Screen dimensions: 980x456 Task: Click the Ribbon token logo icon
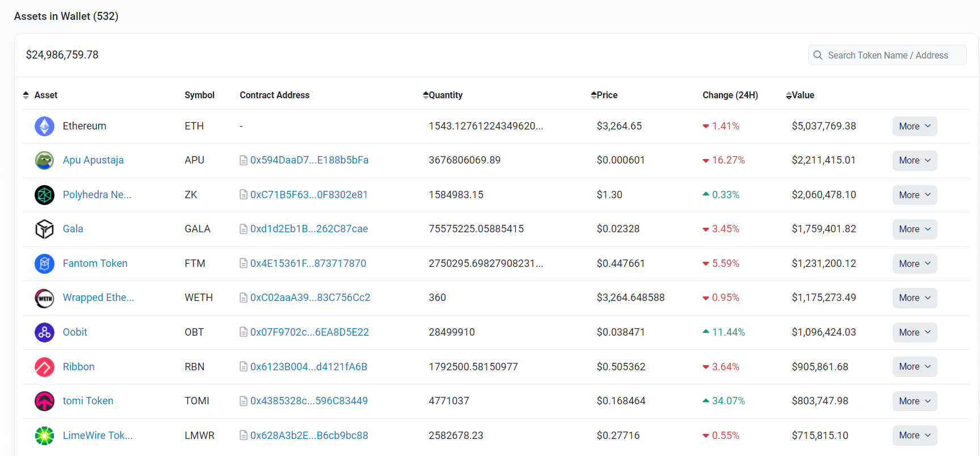click(44, 367)
